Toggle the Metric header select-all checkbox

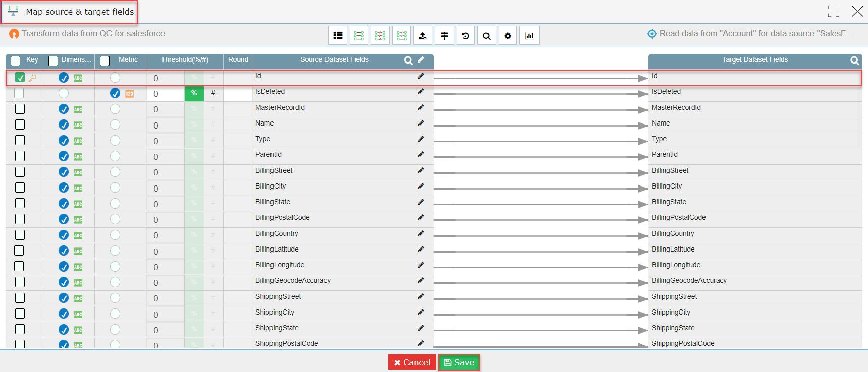[104, 61]
